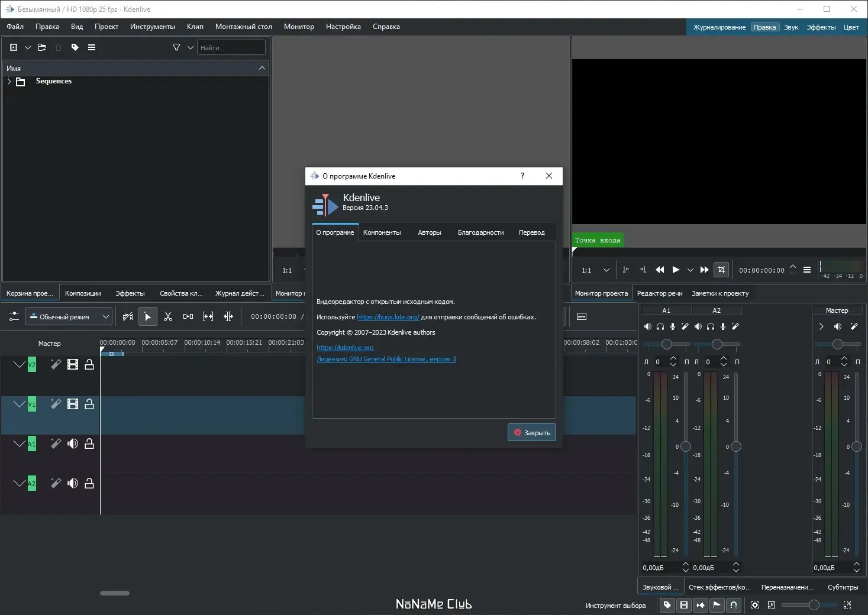Click the Master volume fader knob
Image resolution: width=868 pixels, height=615 pixels.
[x=856, y=446]
